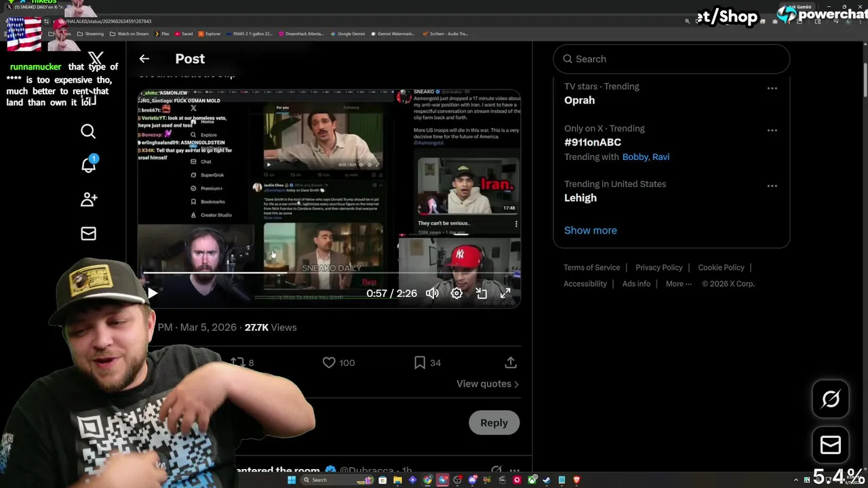
Task: Open the Streaming bookmark folder
Action: [90, 33]
